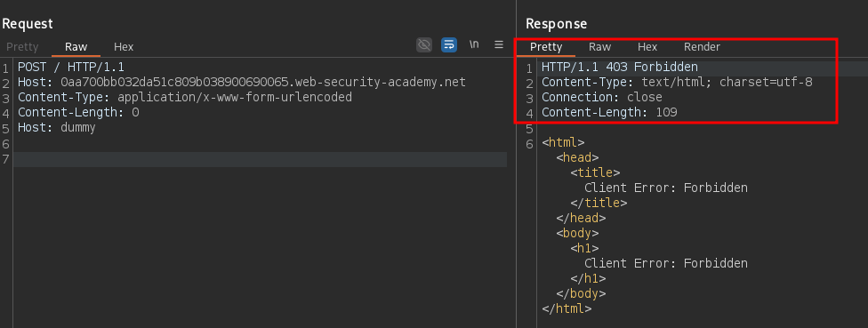Click the application/x-www-form-urlencoded Content-Type line
Viewport: 868px width, 328px height.
[185, 98]
